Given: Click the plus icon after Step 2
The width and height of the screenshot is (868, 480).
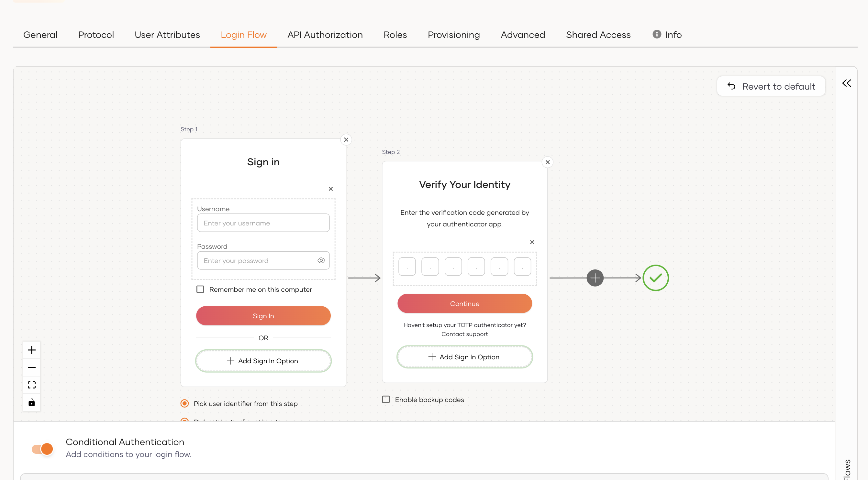Looking at the screenshot, I should pos(595,278).
